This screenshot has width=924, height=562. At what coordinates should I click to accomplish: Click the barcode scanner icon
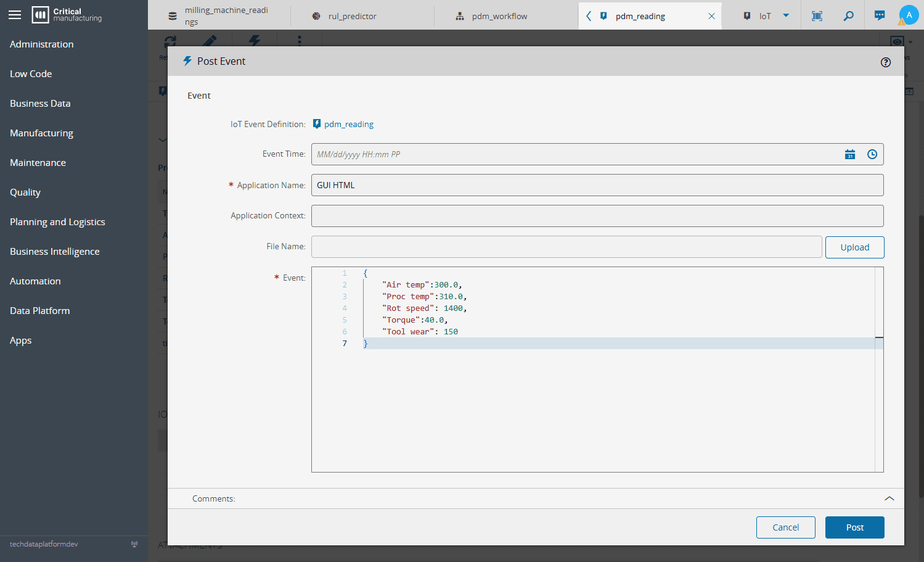click(x=817, y=16)
